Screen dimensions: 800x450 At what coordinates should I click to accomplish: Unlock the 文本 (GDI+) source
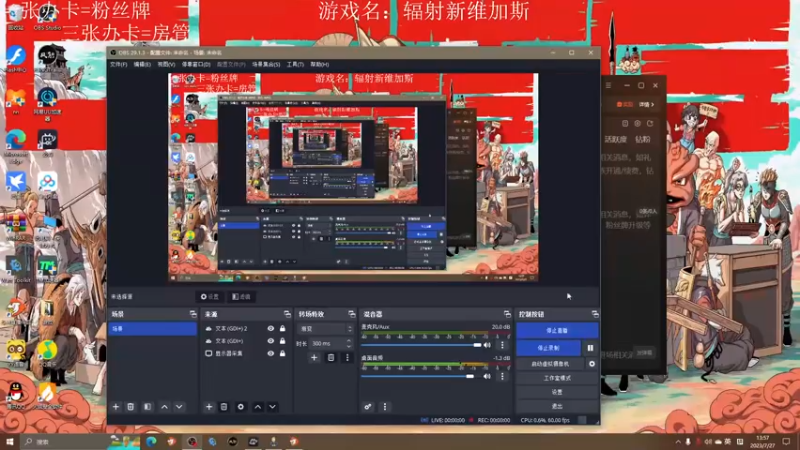pos(282,341)
